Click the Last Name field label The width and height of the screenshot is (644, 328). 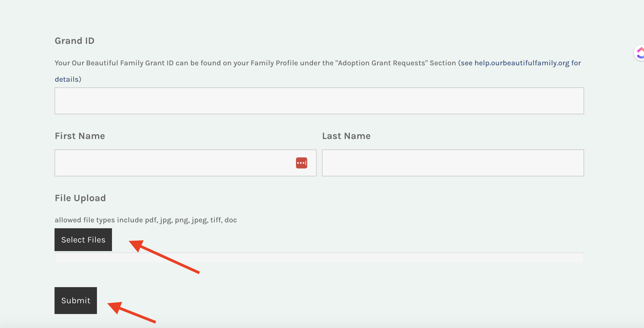[346, 136]
